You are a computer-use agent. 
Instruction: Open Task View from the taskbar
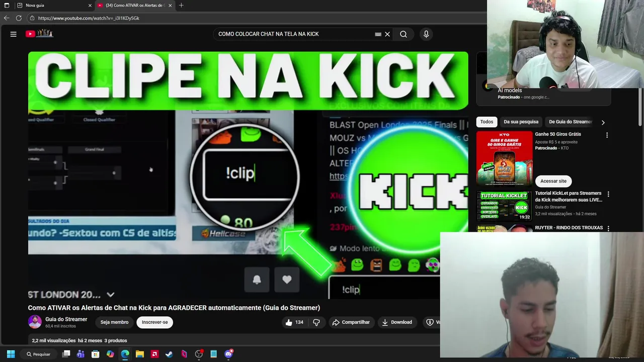click(x=66, y=354)
